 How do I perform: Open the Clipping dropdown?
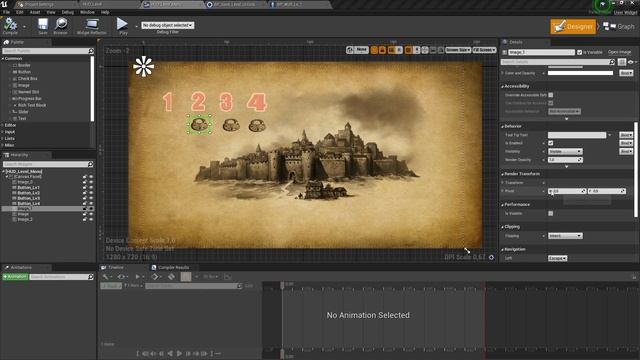point(565,236)
